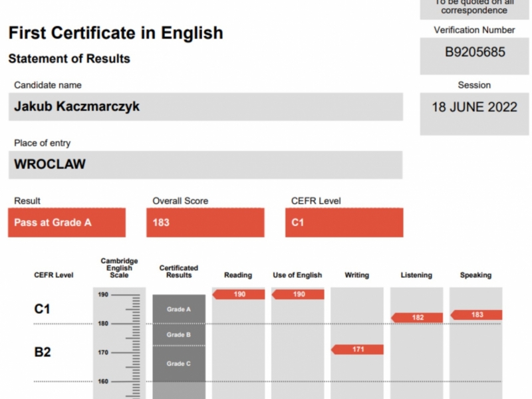Select the session date '18 JUNE 2022'
The image size is (532, 399).
tap(474, 107)
